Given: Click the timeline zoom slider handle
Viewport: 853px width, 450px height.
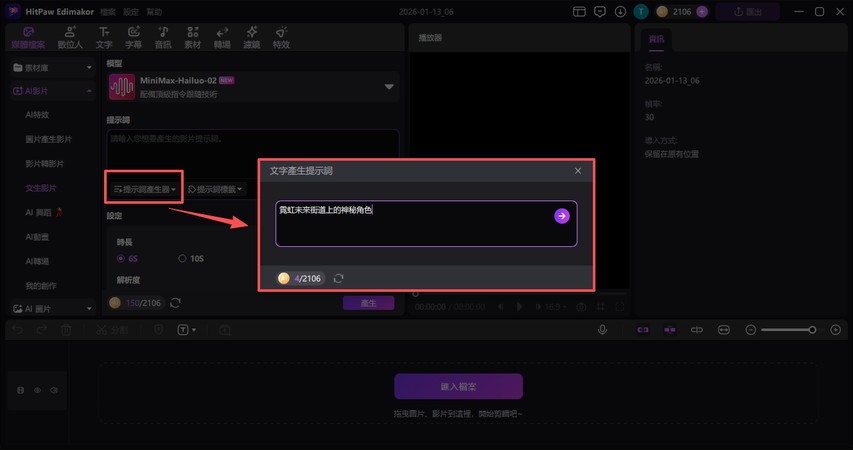Looking at the screenshot, I should coord(812,330).
